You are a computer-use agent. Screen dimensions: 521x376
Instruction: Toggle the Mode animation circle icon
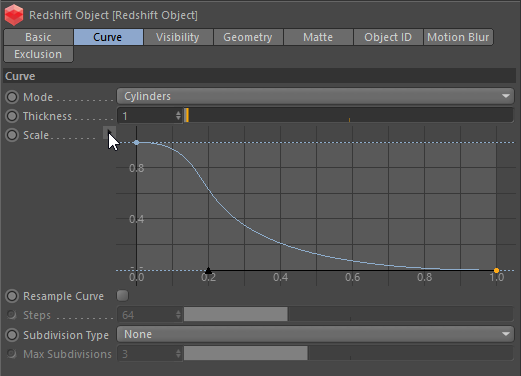coord(12,97)
